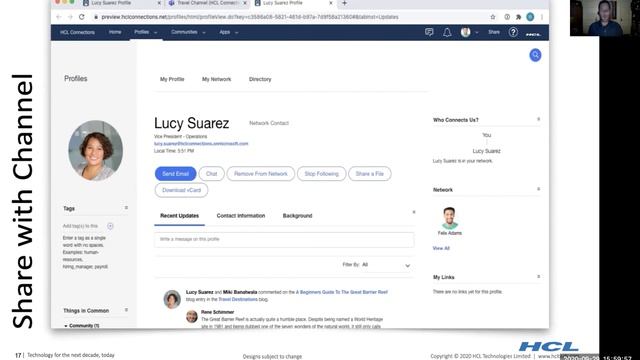This screenshot has height=360, width=640.
Task: Click Share in the navbar
Action: pos(494,32)
